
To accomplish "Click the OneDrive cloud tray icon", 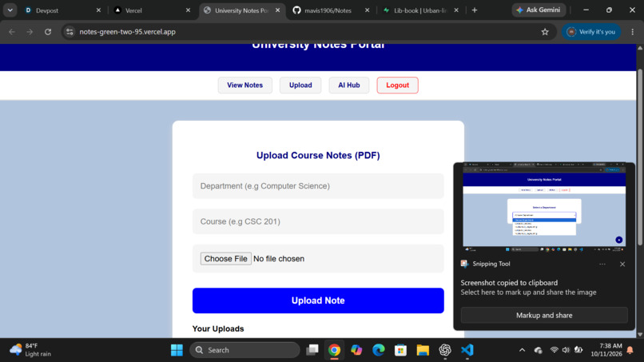I will [538, 350].
